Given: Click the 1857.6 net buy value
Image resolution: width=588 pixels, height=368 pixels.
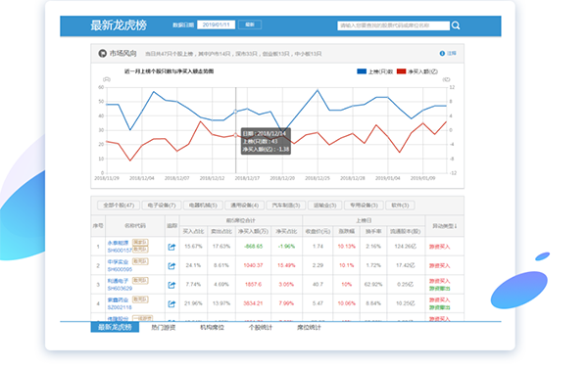Looking at the screenshot, I should pos(253,285).
